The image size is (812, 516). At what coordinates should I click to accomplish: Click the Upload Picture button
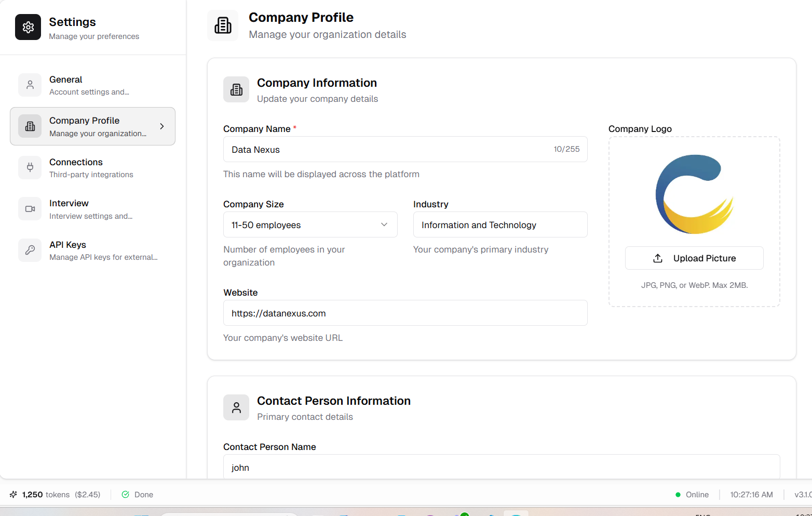(x=694, y=258)
